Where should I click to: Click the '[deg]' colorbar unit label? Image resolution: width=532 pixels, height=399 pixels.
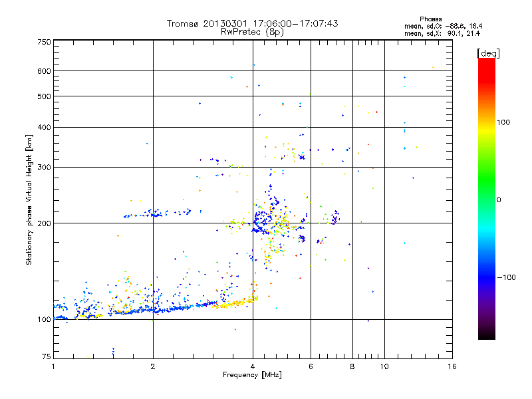pyautogui.click(x=488, y=53)
